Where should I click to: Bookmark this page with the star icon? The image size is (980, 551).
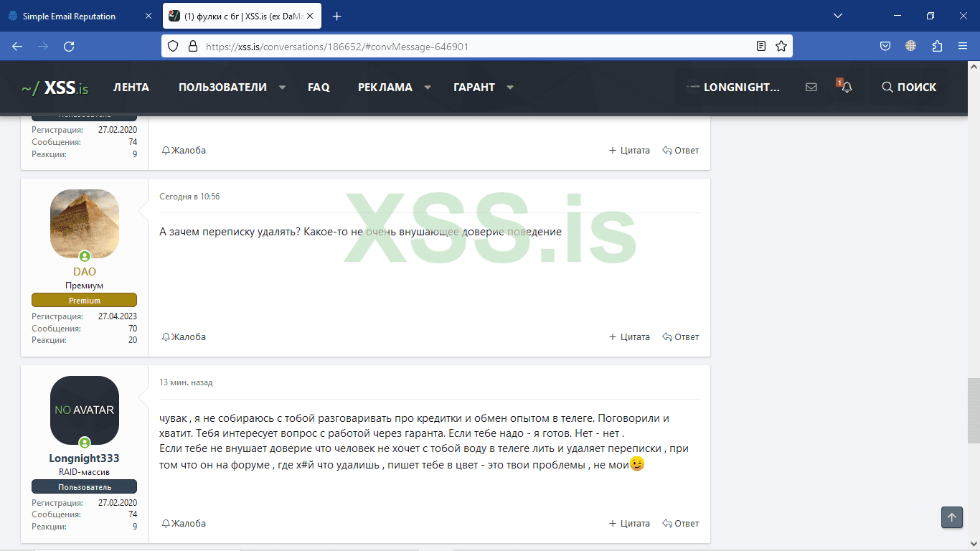781,46
